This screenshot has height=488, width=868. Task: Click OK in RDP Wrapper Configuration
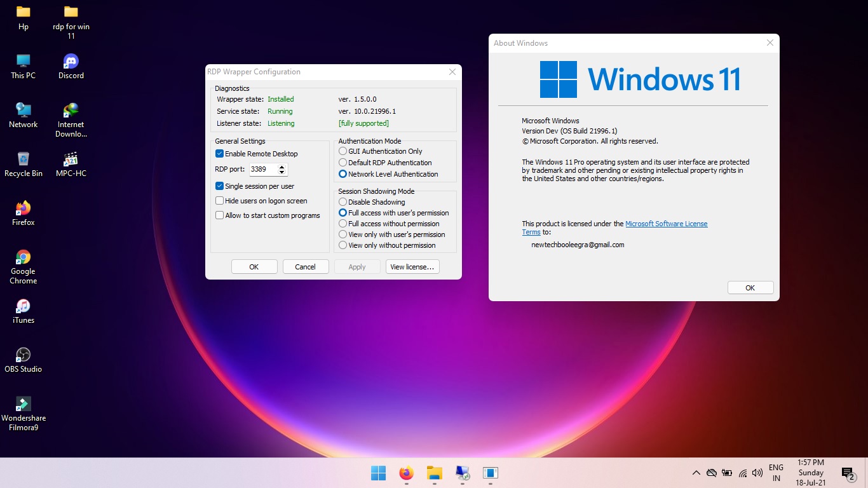[254, 267]
